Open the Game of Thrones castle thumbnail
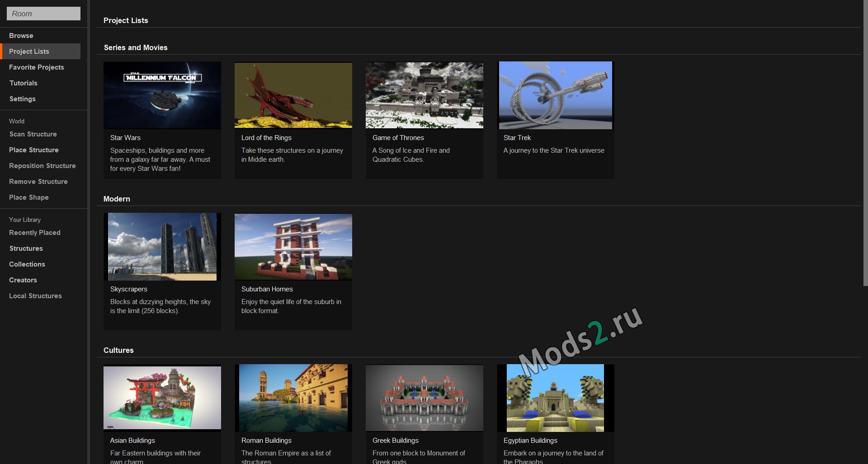The height and width of the screenshot is (464, 868). 425,95
